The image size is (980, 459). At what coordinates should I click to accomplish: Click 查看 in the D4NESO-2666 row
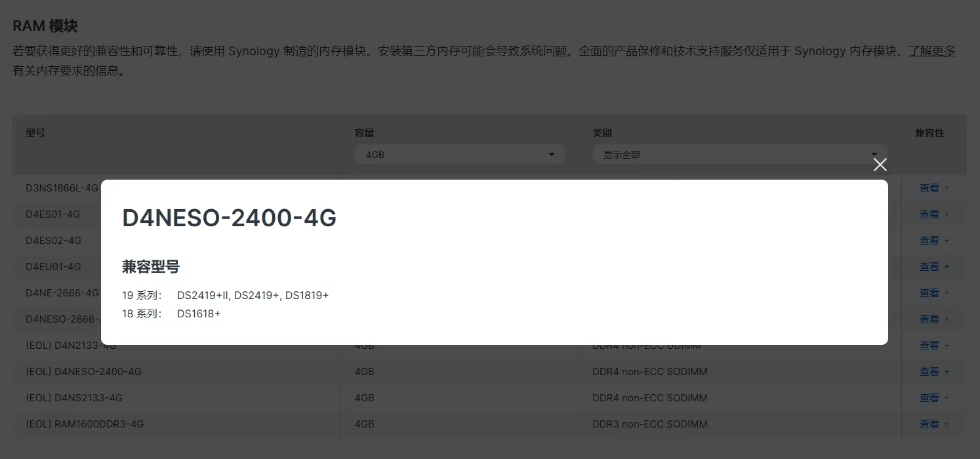[934, 319]
